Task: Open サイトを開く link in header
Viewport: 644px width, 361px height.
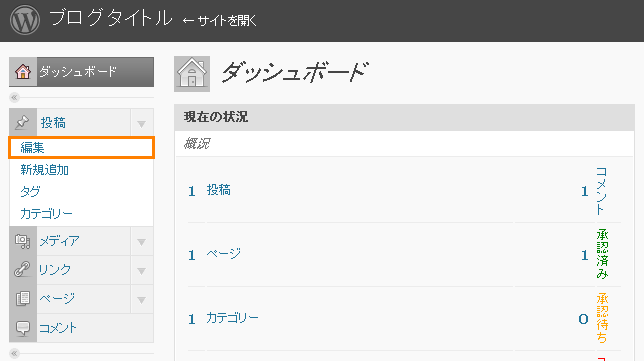Action: pyautogui.click(x=219, y=21)
